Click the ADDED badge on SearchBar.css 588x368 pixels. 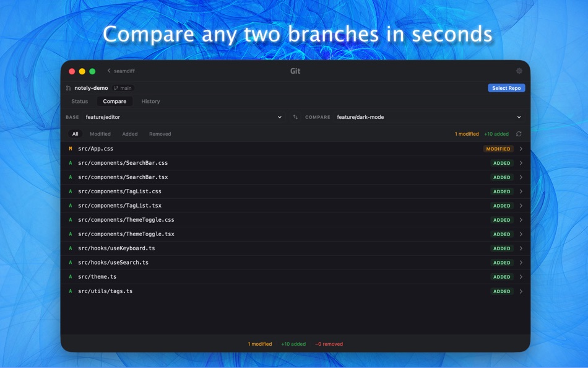(502, 163)
